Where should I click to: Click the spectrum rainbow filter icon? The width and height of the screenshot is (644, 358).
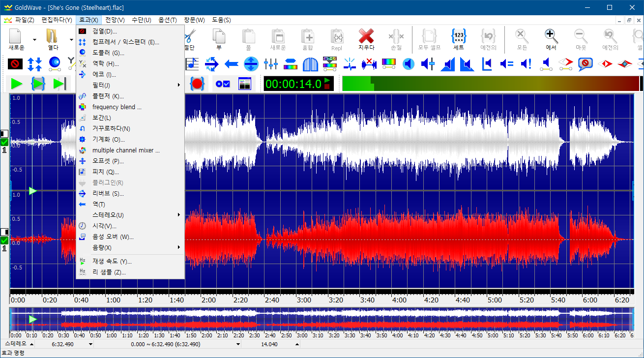tap(389, 63)
